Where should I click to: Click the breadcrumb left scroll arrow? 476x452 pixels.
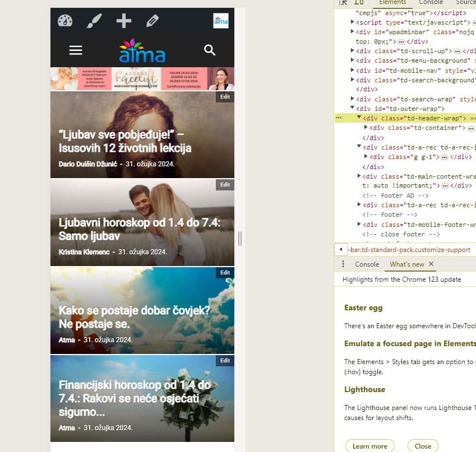(x=341, y=250)
